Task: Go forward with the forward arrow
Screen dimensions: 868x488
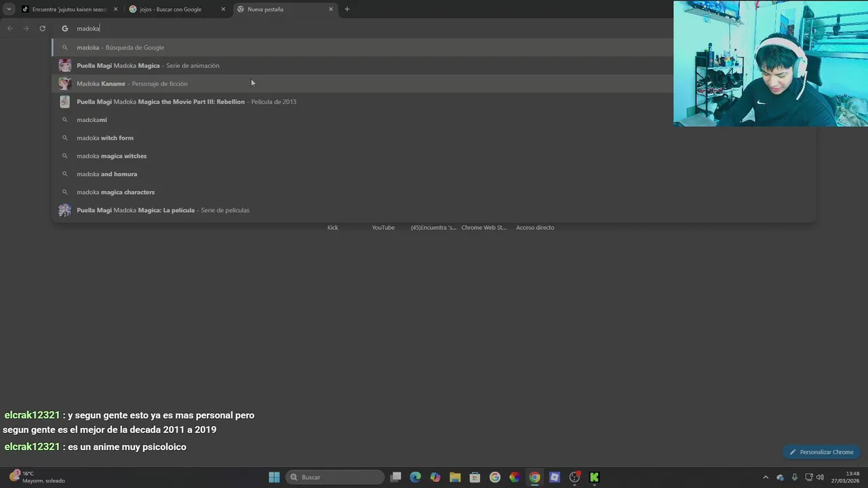Action: tap(26, 28)
